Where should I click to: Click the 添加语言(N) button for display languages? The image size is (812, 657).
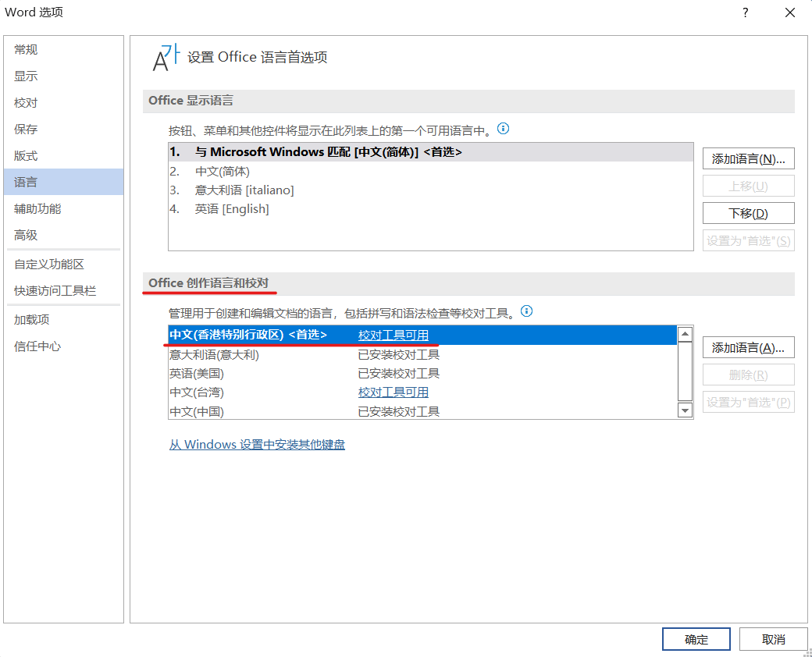[748, 158]
